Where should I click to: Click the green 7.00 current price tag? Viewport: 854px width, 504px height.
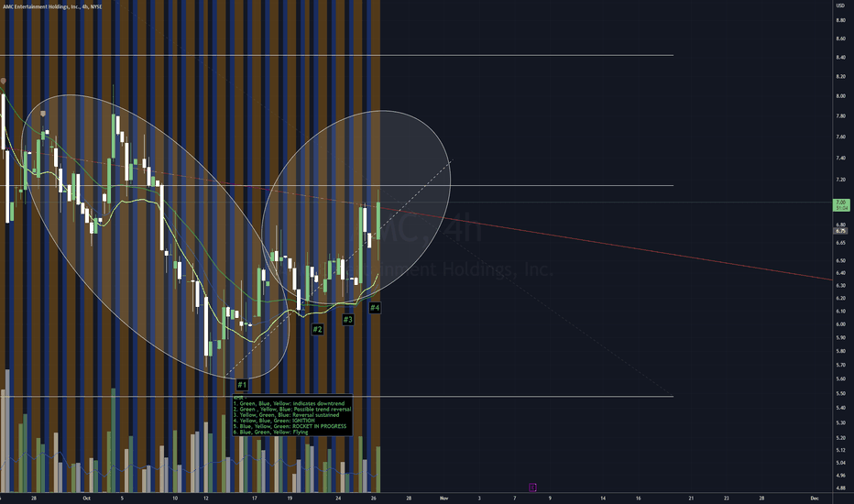841,205
